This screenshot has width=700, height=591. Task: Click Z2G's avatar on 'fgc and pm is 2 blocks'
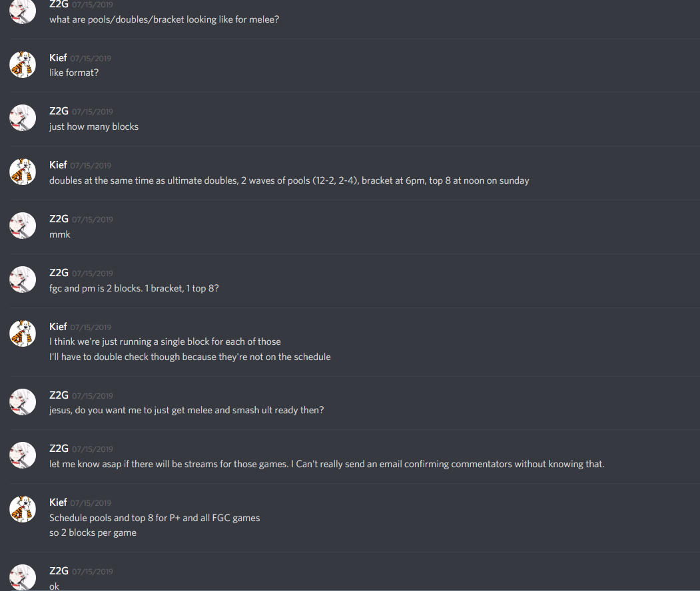(23, 280)
